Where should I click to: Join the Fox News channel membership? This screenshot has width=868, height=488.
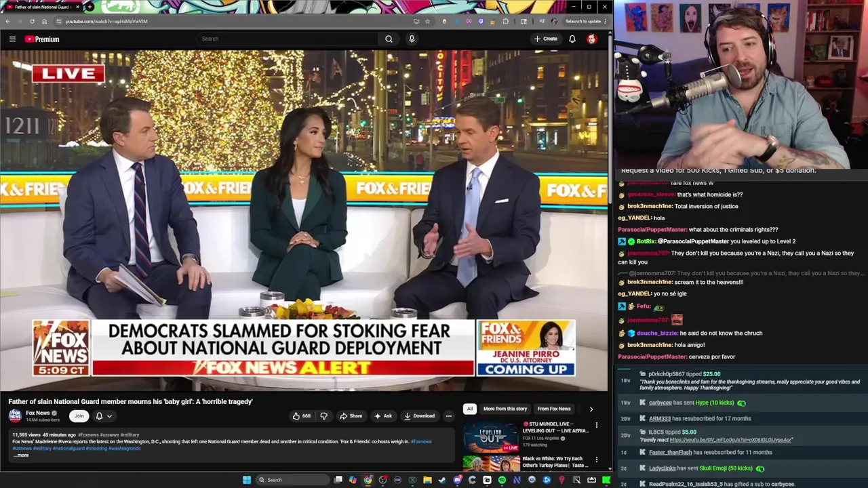coord(79,416)
